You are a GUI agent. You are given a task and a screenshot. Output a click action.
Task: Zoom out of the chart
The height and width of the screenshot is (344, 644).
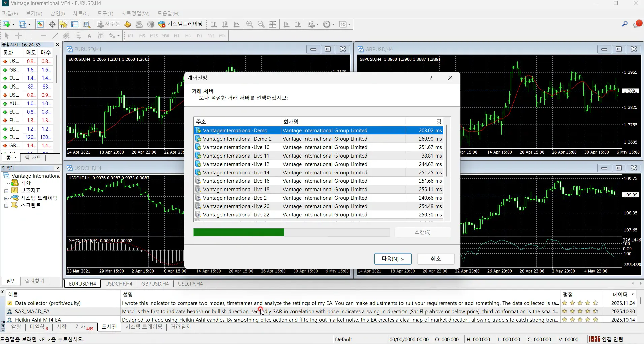pos(261,24)
